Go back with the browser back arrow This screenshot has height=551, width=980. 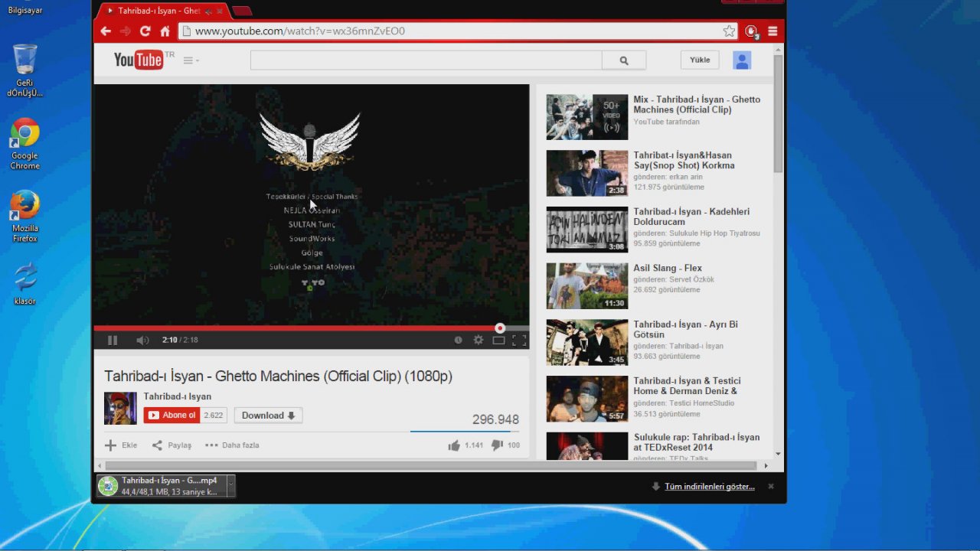pos(106,31)
